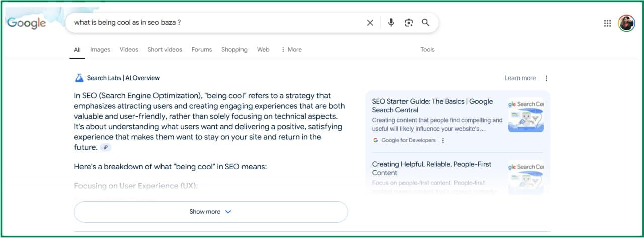Click the Google for Developers source label

click(x=409, y=140)
